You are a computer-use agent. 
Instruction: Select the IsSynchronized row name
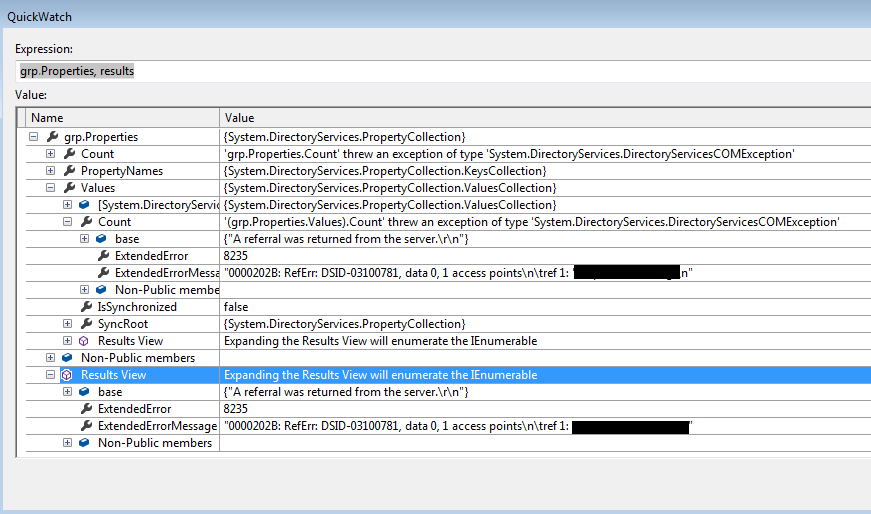click(137, 307)
